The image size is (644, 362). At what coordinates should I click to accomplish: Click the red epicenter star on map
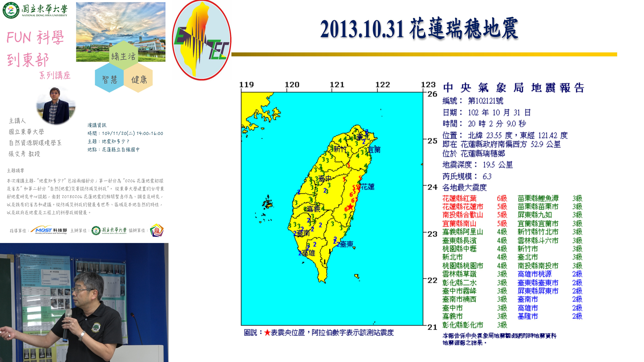click(351, 207)
